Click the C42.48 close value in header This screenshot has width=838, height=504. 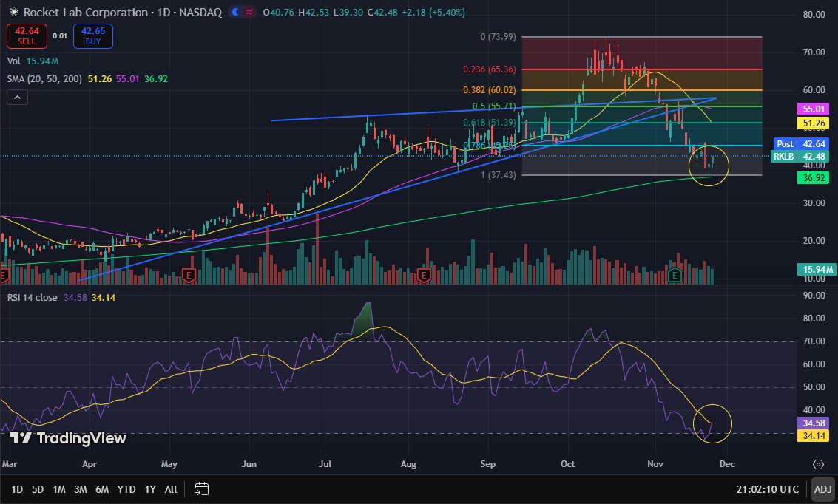(382, 13)
